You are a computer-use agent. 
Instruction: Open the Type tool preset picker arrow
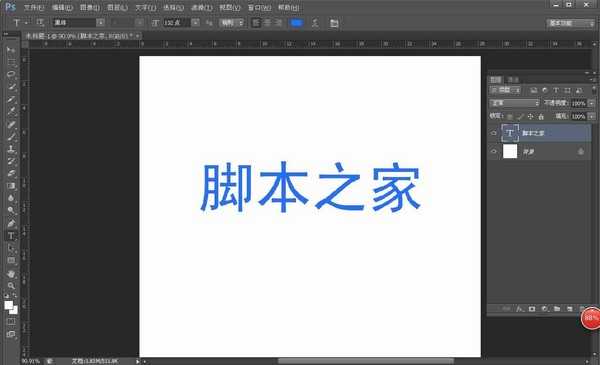26,23
